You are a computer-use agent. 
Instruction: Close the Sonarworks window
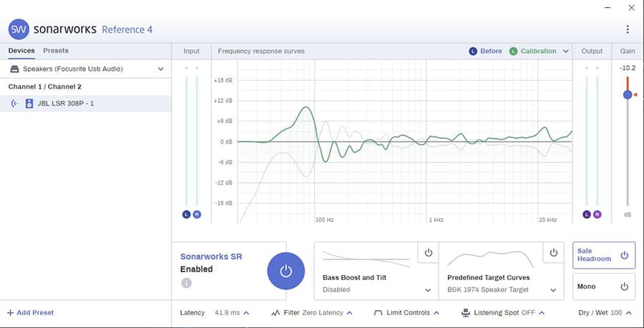pos(631,7)
